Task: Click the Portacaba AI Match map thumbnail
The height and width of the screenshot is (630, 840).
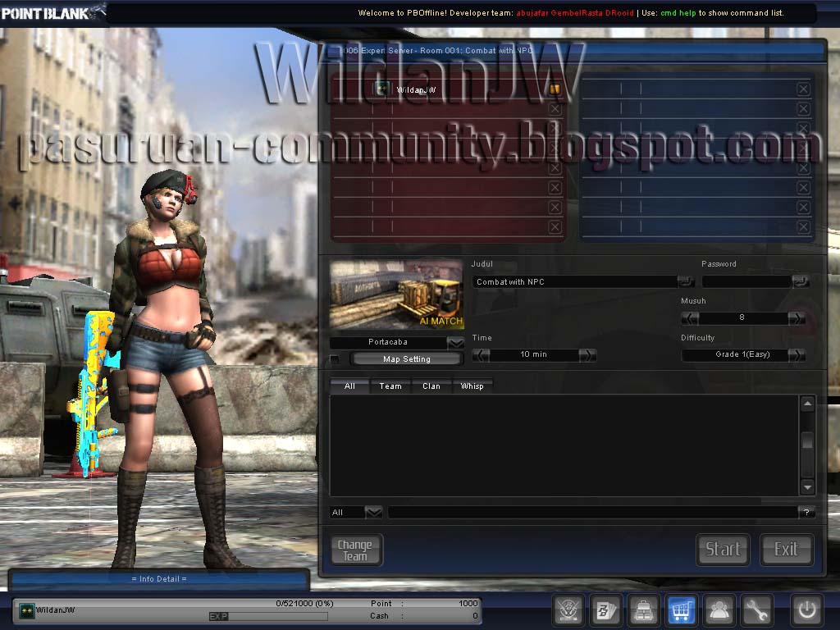Action: point(396,295)
